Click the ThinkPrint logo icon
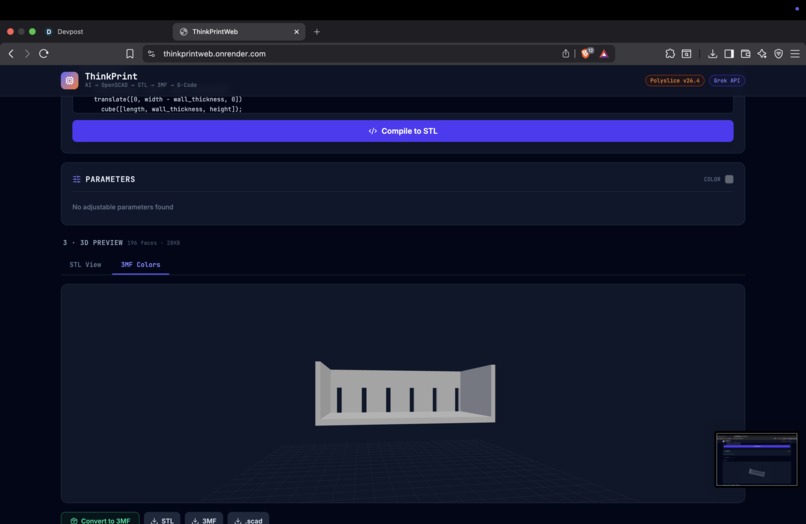The width and height of the screenshot is (806, 524). pyautogui.click(x=69, y=80)
